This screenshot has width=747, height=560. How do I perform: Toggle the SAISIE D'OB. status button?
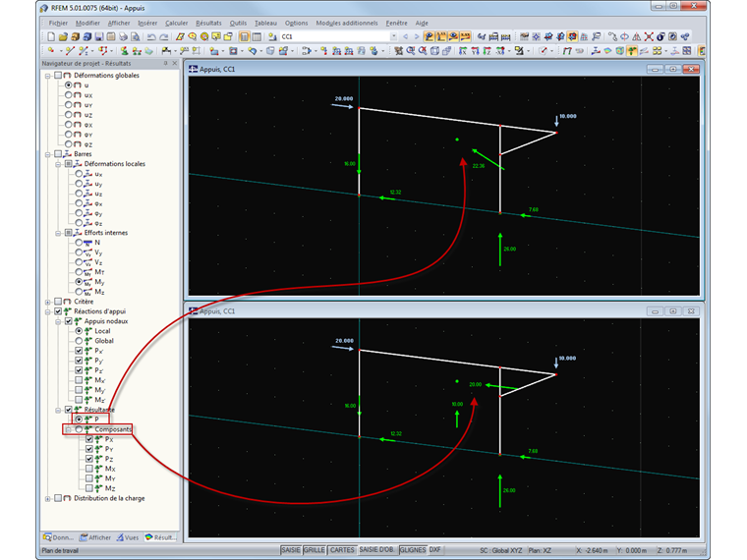[x=376, y=550]
